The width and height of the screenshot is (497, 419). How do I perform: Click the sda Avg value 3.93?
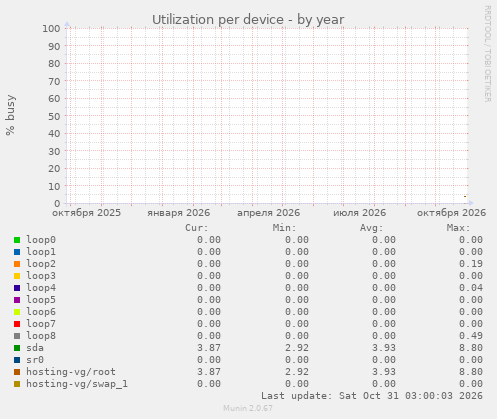(384, 348)
